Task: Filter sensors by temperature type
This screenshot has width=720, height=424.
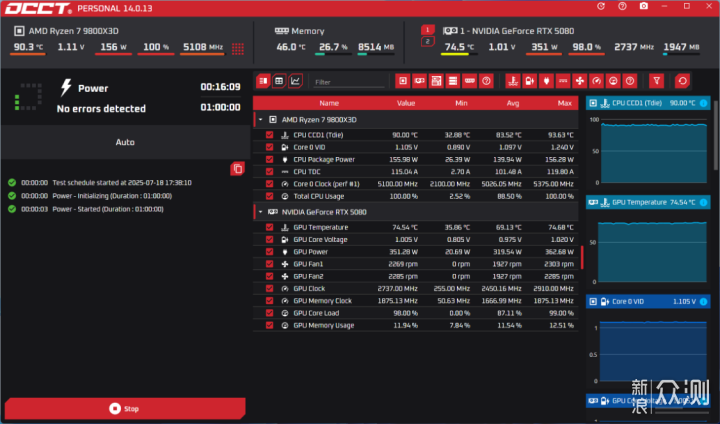Action: pos(513,81)
